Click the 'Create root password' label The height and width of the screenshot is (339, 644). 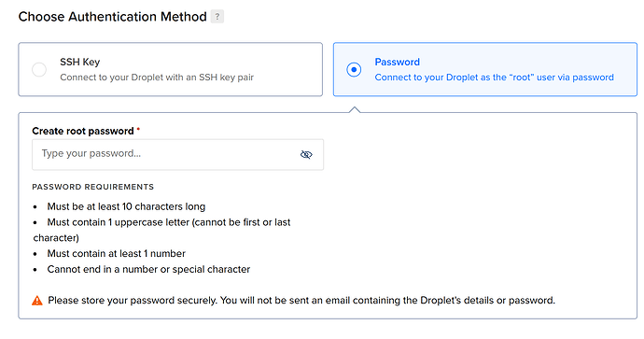tap(83, 131)
